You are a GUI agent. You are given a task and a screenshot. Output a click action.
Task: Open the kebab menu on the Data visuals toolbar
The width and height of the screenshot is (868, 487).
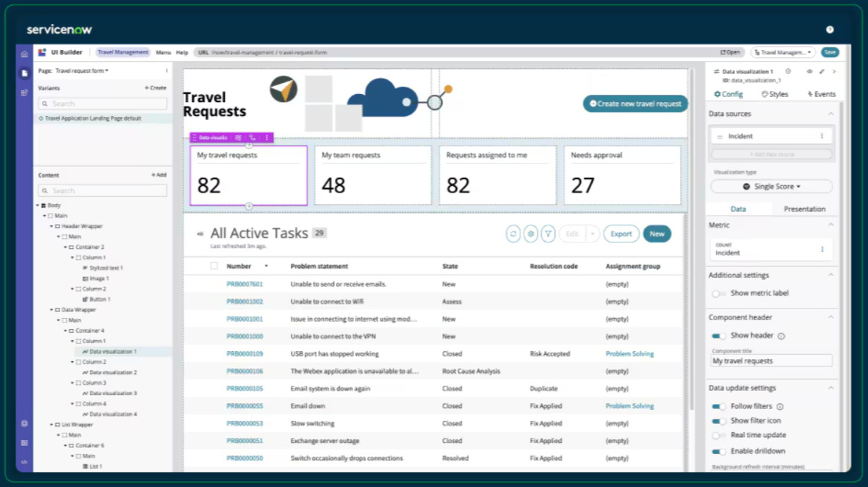[266, 137]
